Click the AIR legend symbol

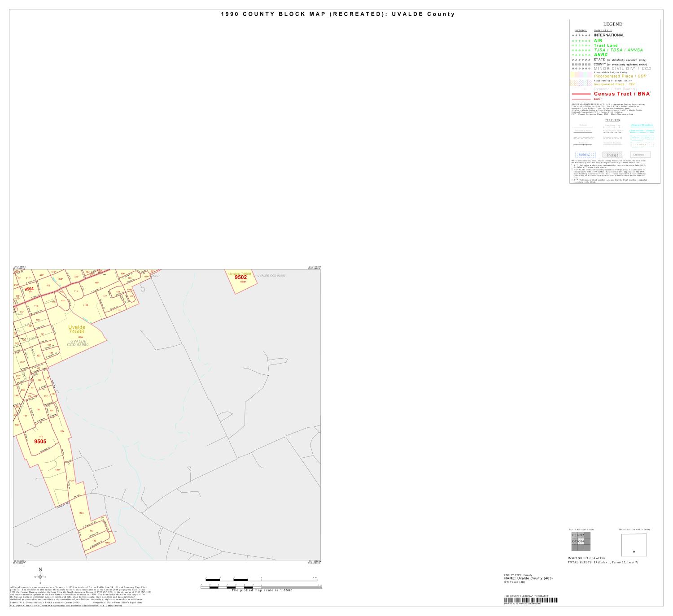pos(581,40)
